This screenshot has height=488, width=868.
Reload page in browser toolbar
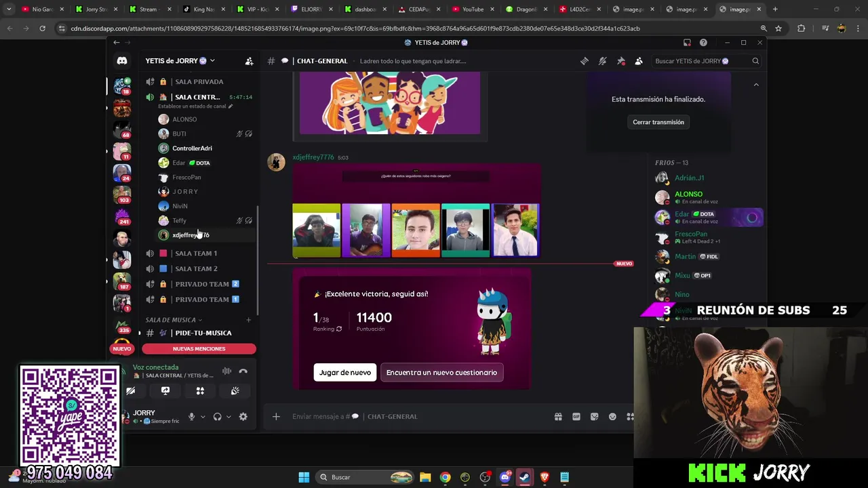42,28
